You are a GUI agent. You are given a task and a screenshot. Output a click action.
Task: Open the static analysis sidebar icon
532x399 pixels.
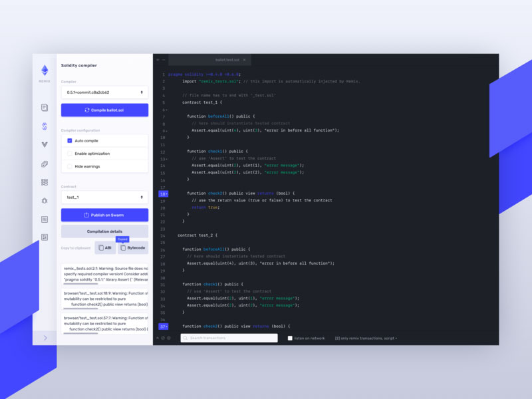coord(45,163)
